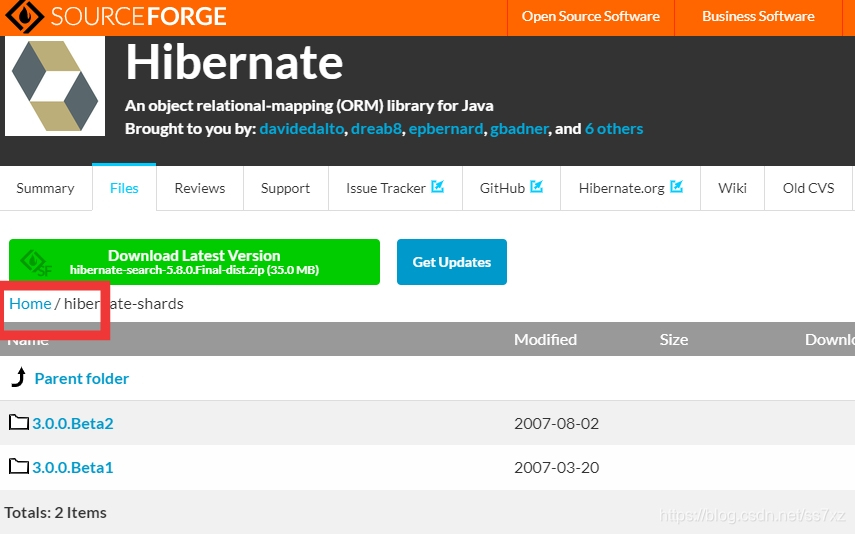Viewport: 855px width, 534px height.
Task: Open the 3.0.0.Beta1 folder icon
Action: click(19, 466)
